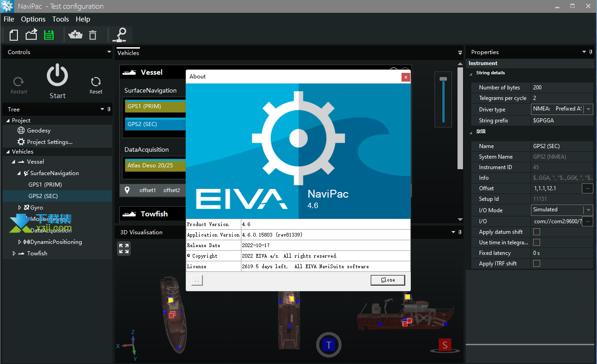Collapse the Vehicles tree node
The height and width of the screenshot is (364, 597).
pos(8,152)
